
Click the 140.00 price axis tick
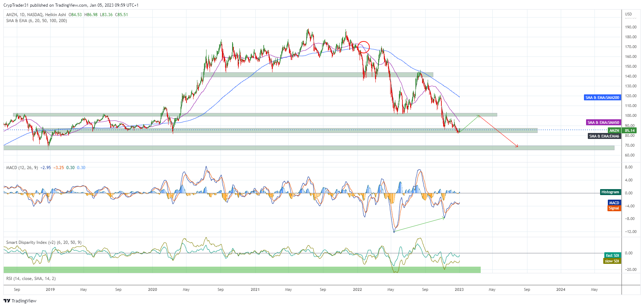click(x=631, y=76)
